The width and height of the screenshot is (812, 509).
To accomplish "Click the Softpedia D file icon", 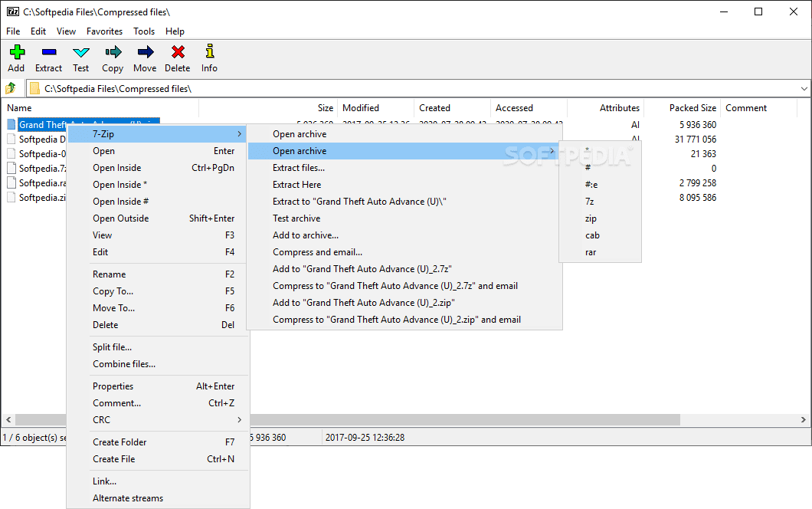I will [x=11, y=139].
